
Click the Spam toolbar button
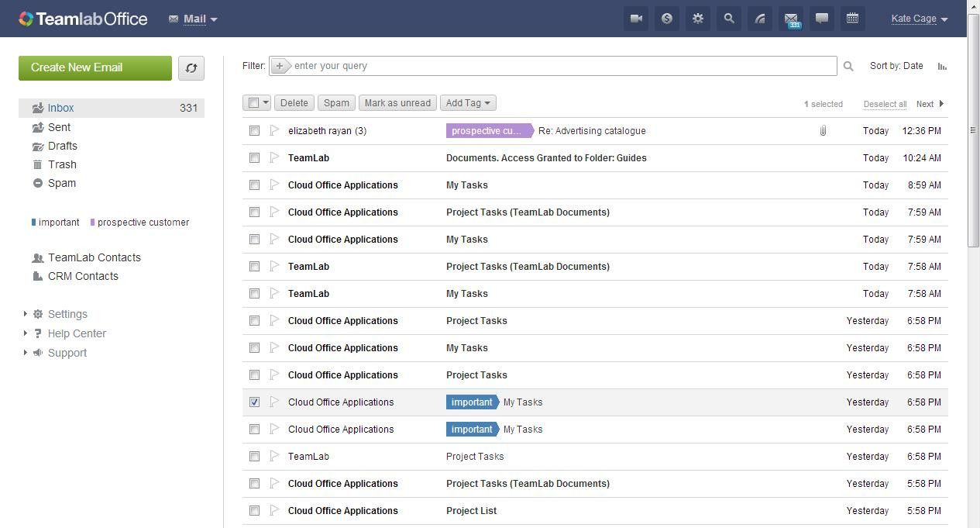[336, 103]
